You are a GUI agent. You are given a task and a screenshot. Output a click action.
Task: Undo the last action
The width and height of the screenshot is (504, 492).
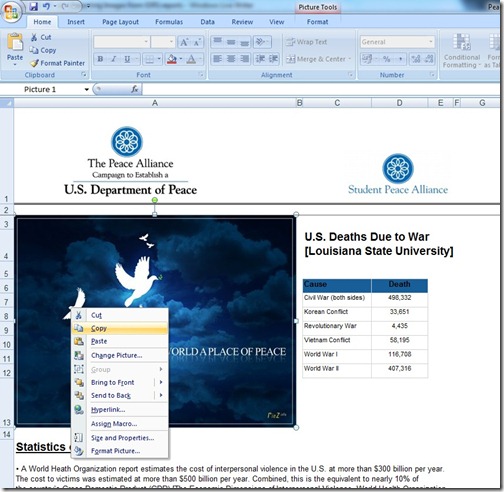(x=46, y=6)
